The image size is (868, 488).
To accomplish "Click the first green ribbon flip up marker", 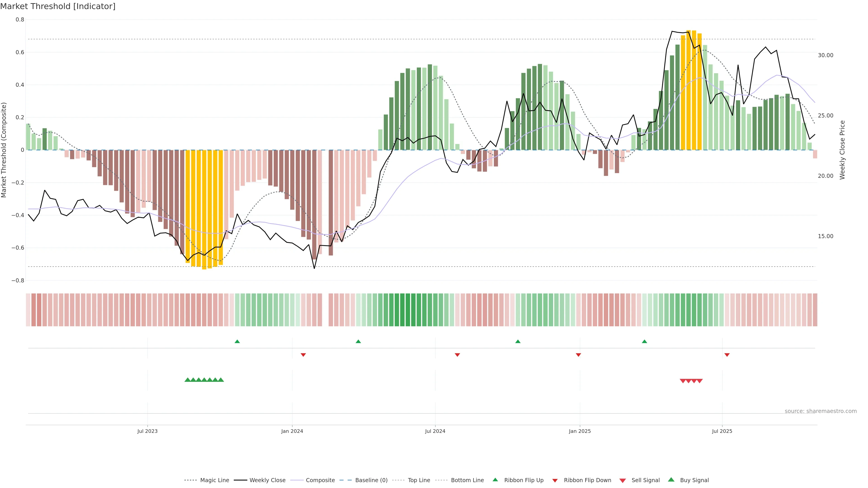I will point(237,342).
